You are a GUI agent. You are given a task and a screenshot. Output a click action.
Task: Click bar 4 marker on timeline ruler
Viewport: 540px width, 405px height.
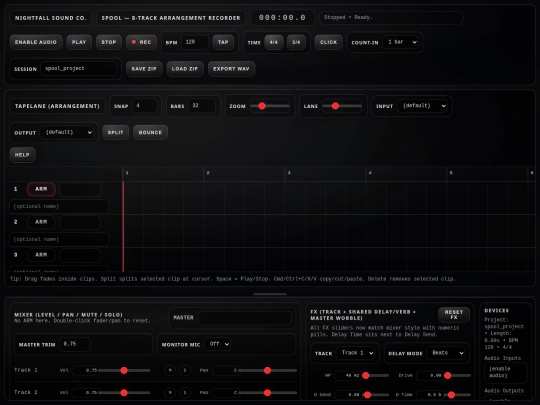[370, 173]
